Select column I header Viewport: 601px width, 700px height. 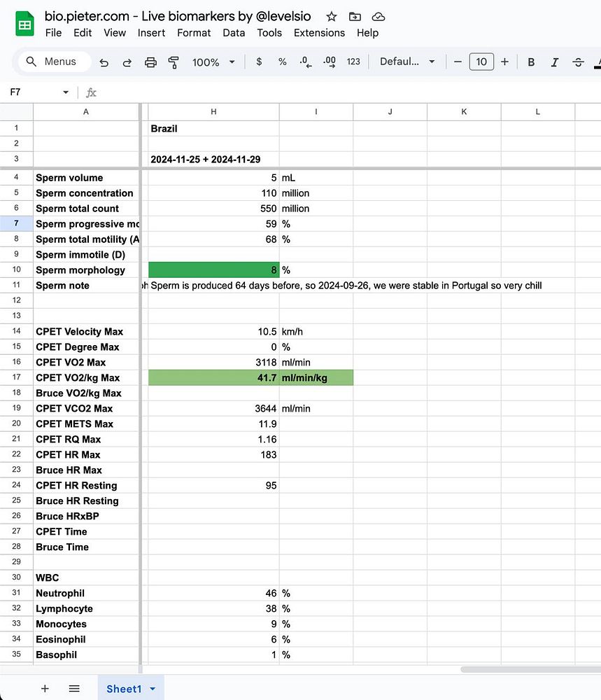point(316,111)
